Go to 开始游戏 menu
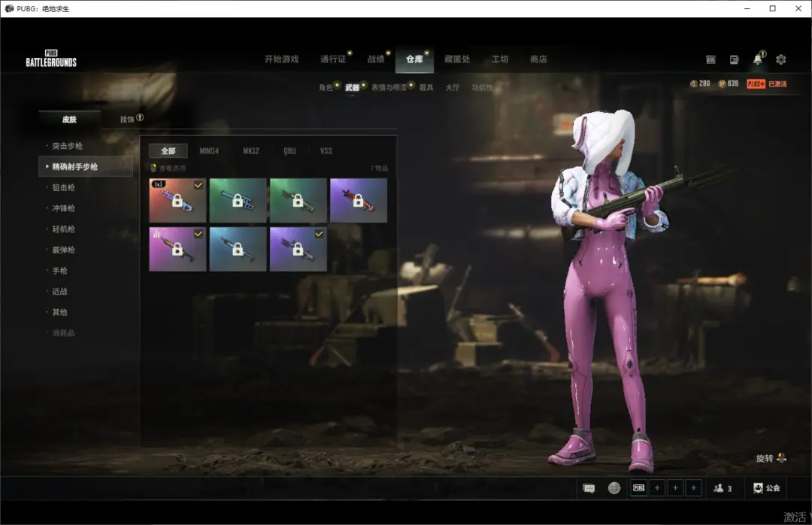Screen dimensions: 812x525 click(x=282, y=59)
